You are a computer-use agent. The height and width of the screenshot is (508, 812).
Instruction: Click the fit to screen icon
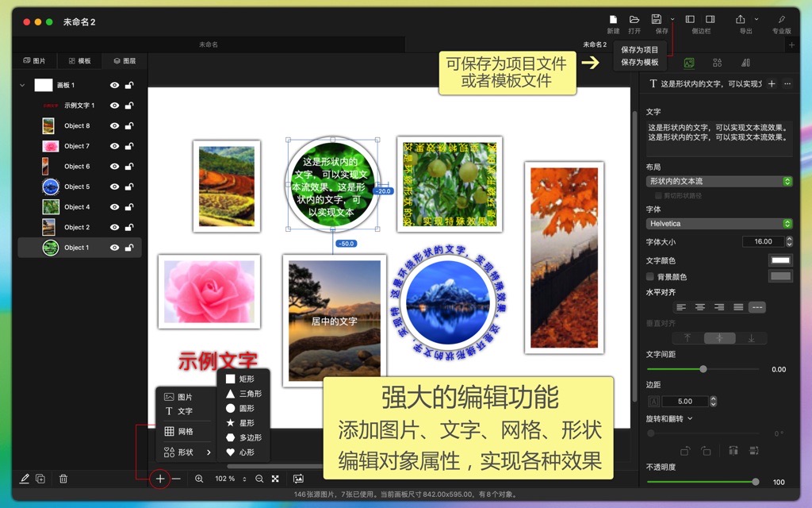(x=275, y=479)
